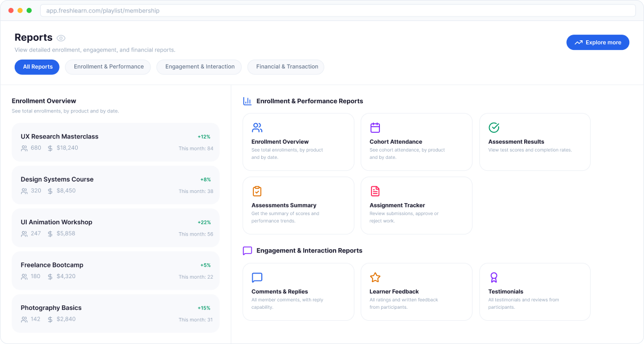The height and width of the screenshot is (344, 644).
Task: Open the UI Animation Workshop entry
Action: coord(115,228)
